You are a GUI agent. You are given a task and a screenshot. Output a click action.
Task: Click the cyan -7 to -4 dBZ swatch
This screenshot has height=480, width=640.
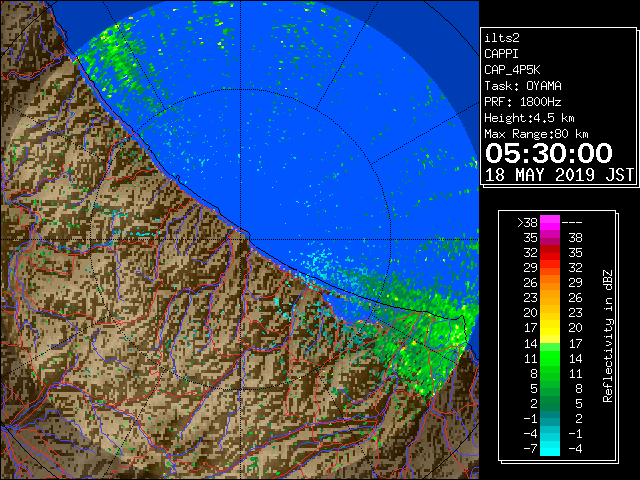click(x=550, y=448)
